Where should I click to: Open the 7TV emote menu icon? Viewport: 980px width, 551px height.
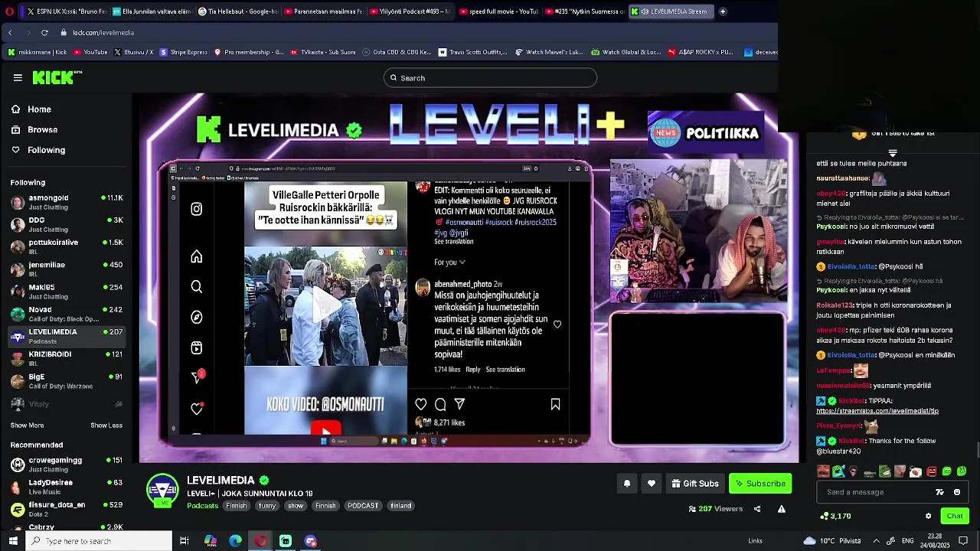coord(940,492)
